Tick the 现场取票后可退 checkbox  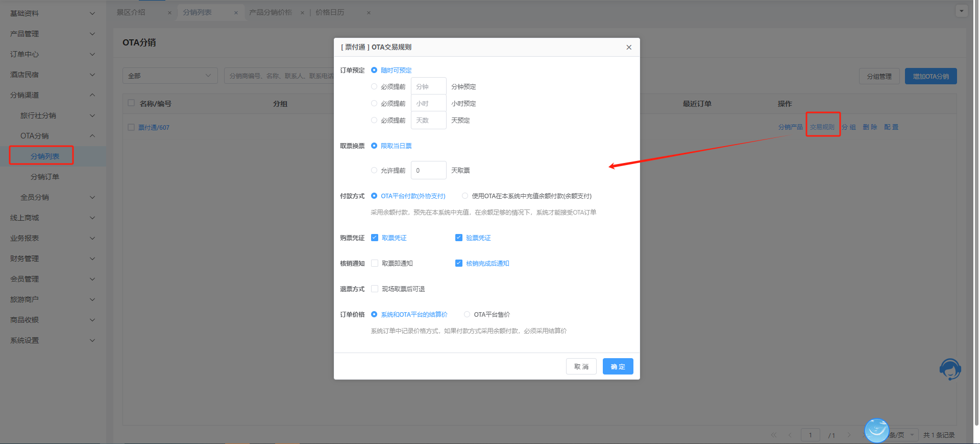[x=375, y=289]
